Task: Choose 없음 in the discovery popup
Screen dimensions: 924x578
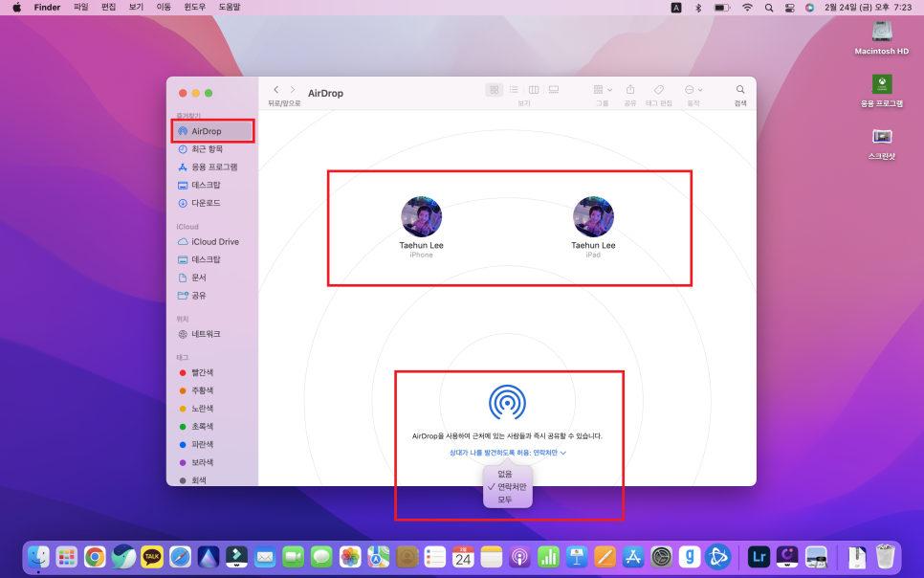Action: (x=507, y=475)
